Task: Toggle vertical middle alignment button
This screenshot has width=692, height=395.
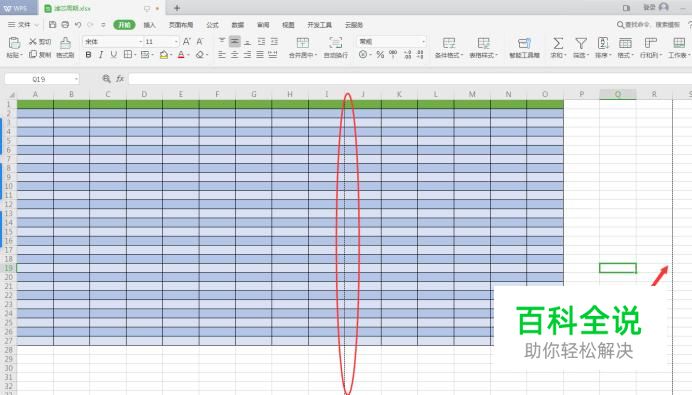Action: pos(235,41)
